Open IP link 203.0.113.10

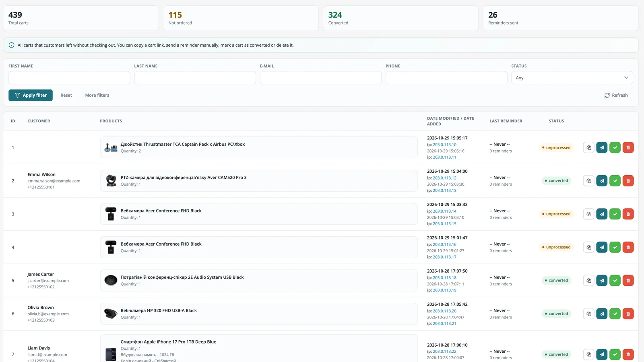pos(444,145)
